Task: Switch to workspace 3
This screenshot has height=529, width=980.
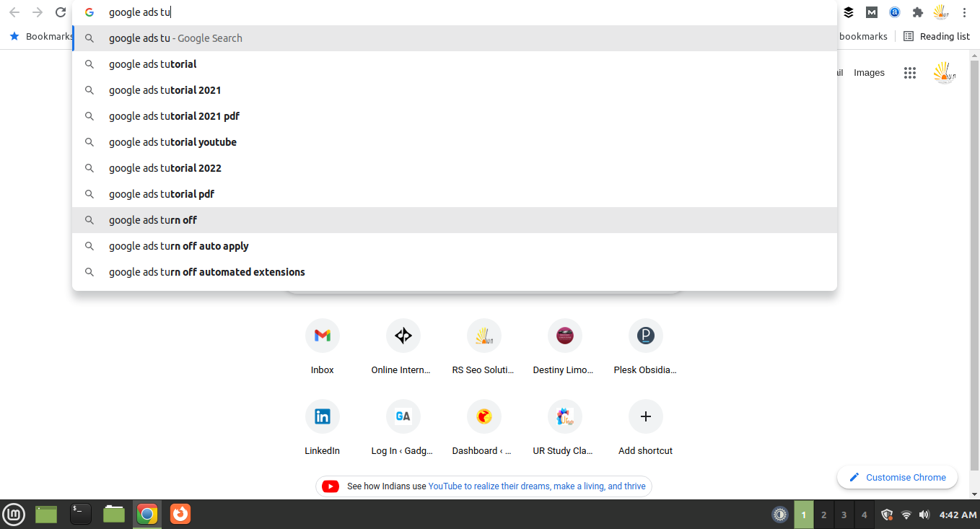Action: [x=844, y=515]
